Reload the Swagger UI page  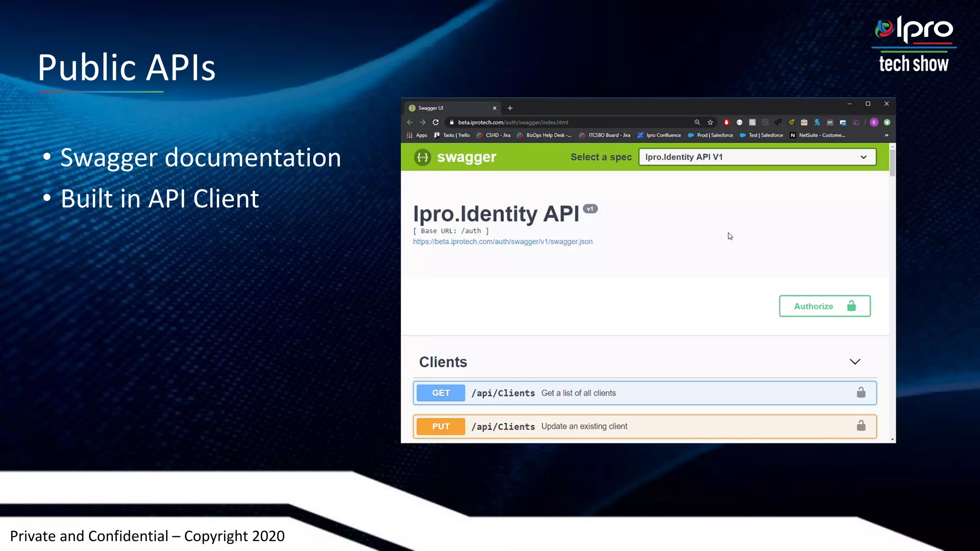pyautogui.click(x=435, y=122)
